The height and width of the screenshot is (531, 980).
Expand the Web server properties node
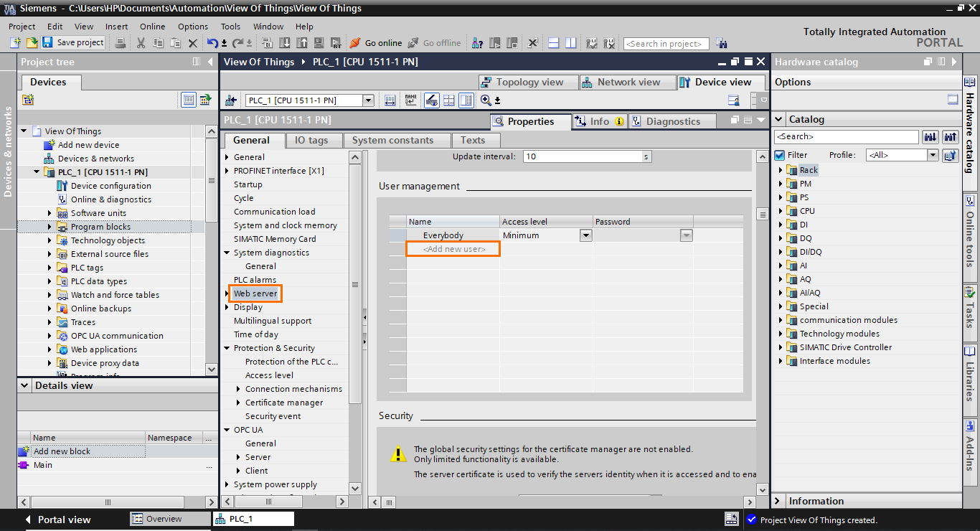227,293
